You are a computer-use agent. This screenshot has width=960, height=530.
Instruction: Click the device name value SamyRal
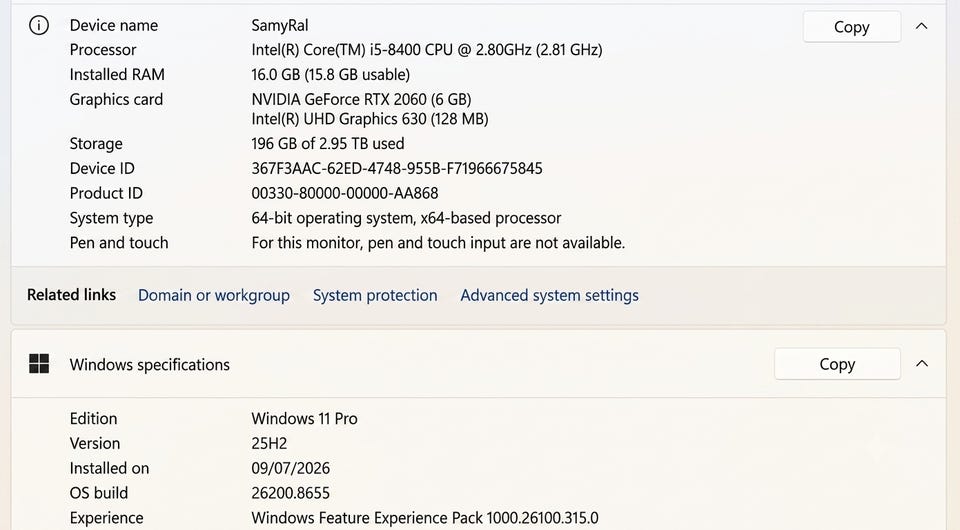click(x=280, y=25)
